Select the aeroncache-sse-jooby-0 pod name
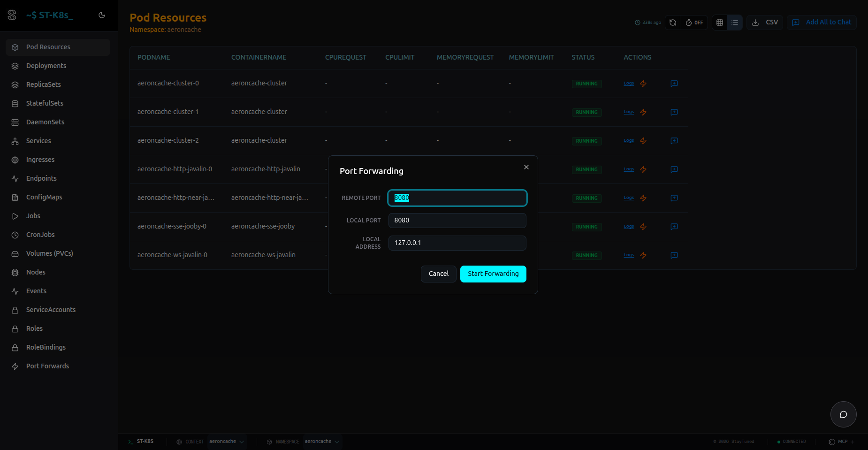Screen dimensions: 868x450 click(x=172, y=226)
